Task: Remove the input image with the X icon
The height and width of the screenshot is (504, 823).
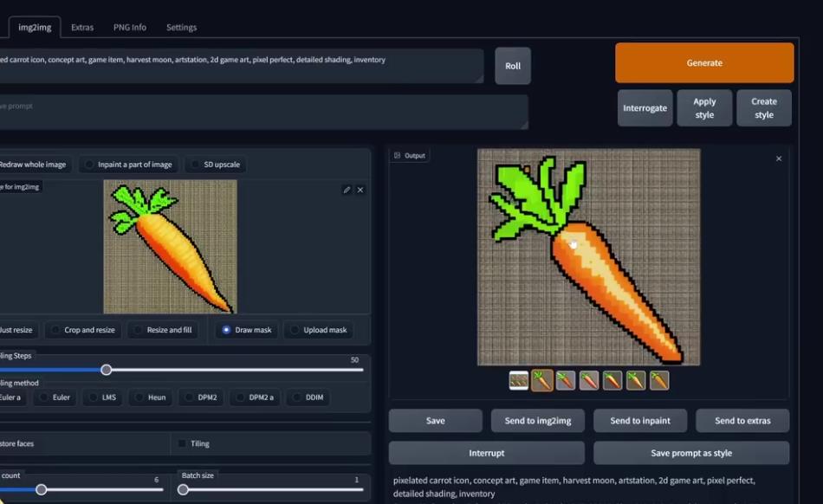Action: point(360,190)
